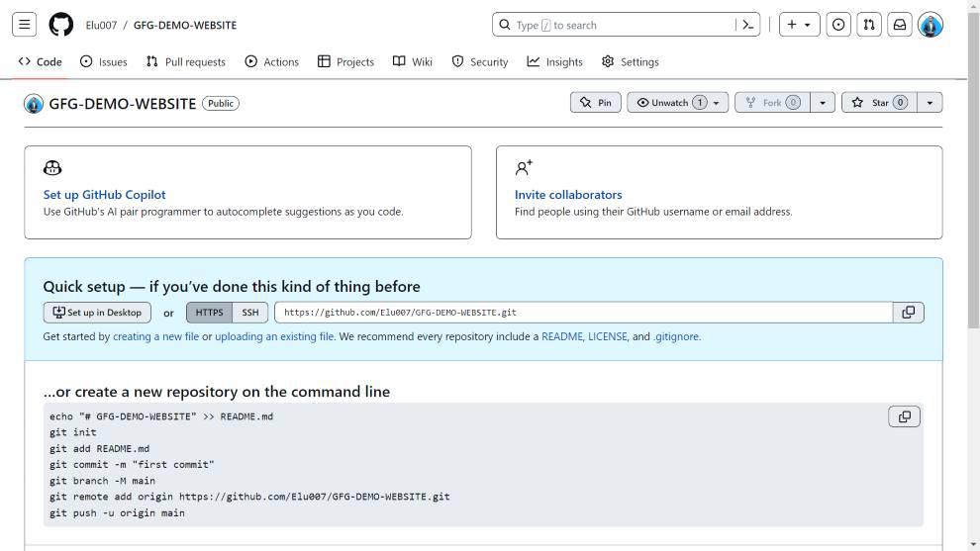Click the Set up in Desktop button
Image resolution: width=980 pixels, height=551 pixels.
[97, 313]
